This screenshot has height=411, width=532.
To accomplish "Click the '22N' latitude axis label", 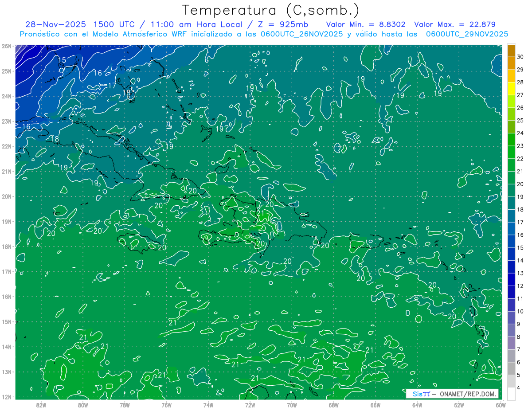I will 7,146.
